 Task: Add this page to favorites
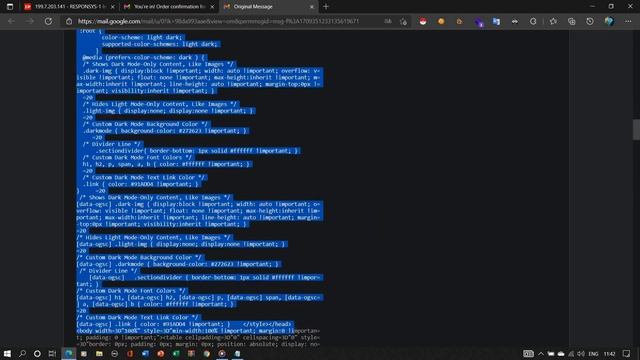point(403,21)
